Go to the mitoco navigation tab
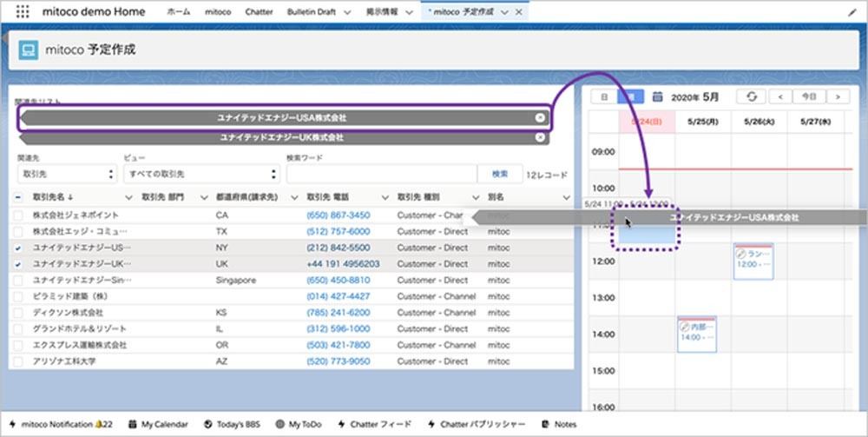Image resolution: width=868 pixels, height=437 pixels. click(218, 11)
